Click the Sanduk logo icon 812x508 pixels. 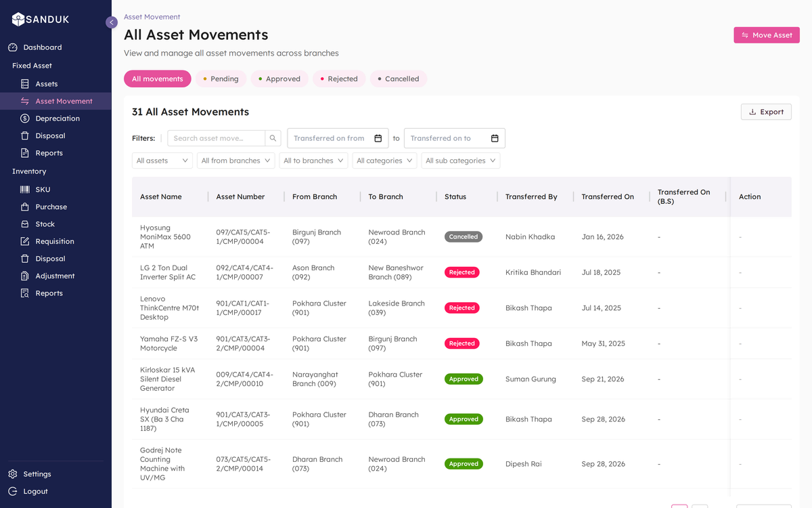click(18, 20)
